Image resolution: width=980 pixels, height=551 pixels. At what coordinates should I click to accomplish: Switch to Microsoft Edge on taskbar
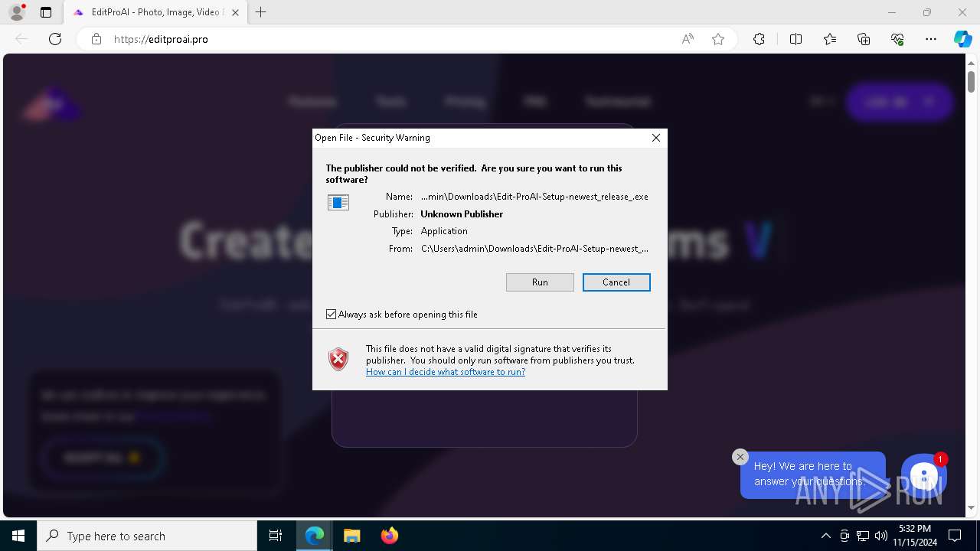(315, 536)
